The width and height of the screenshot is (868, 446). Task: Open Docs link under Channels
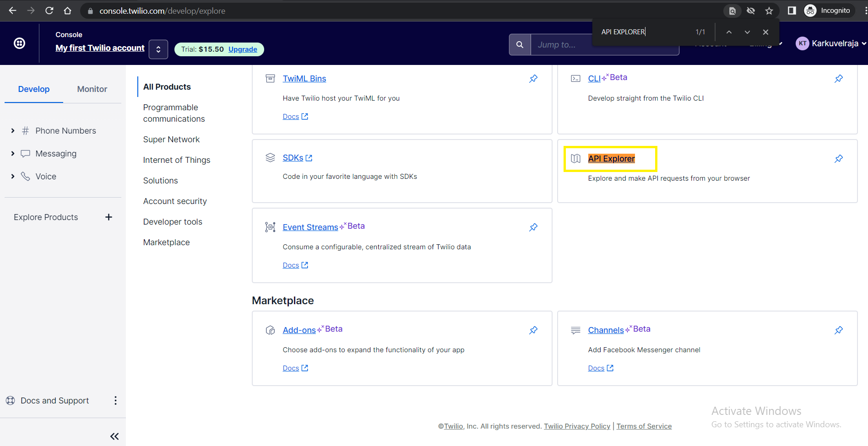point(601,368)
